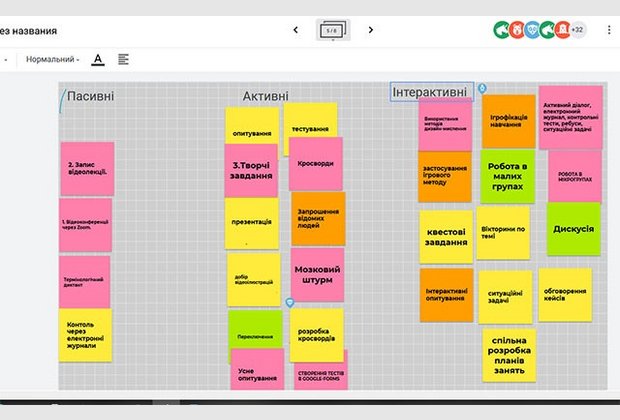Select the yellow 'обговорення кейсів' note
This screenshot has height=420, width=620.
click(565, 295)
